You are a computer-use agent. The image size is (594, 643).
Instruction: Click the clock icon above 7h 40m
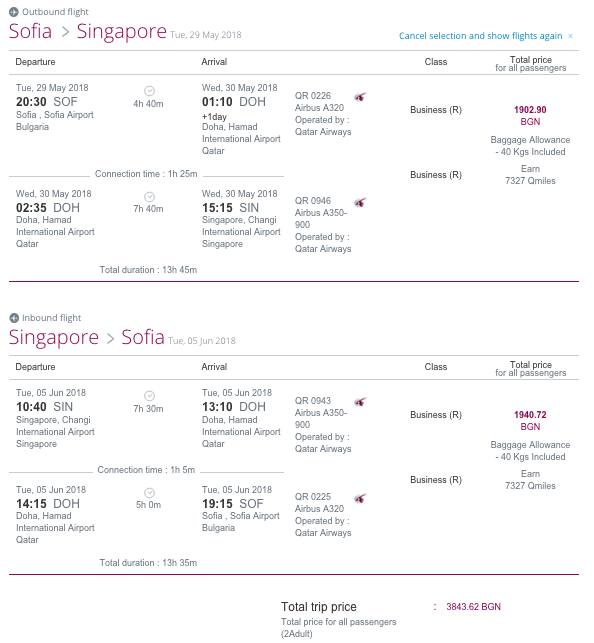pyautogui.click(x=149, y=196)
